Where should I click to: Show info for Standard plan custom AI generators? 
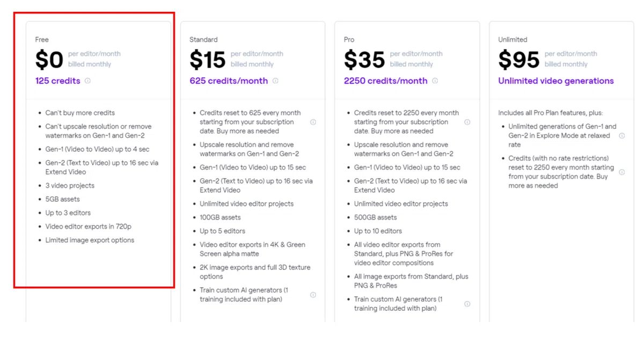click(313, 295)
